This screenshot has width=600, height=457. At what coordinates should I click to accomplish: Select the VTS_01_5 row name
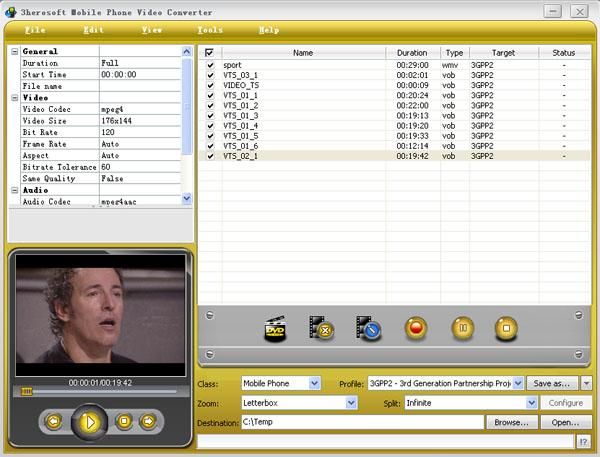click(241, 136)
